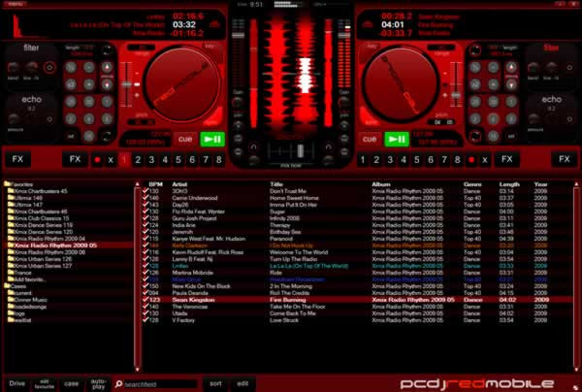
Task: Click the auto-play button at bottom
Action: pos(98,383)
